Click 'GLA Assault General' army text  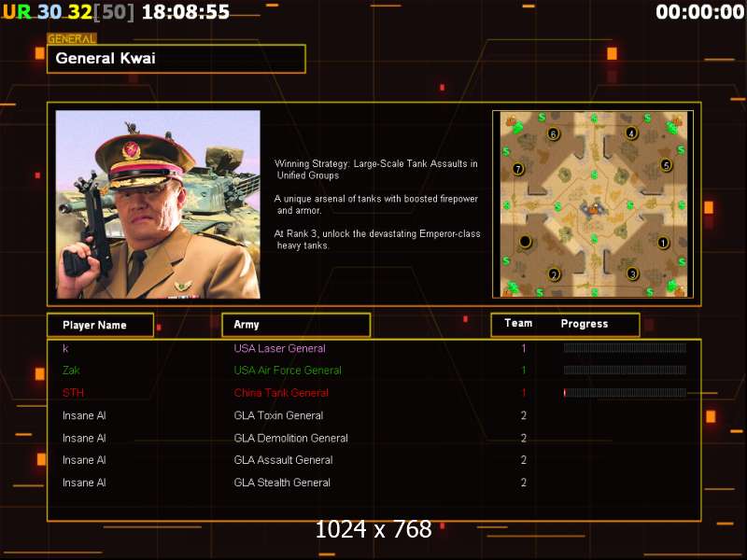click(x=283, y=460)
